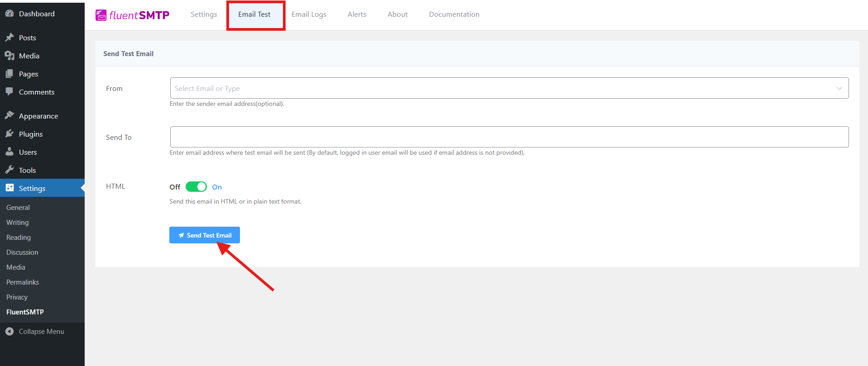Open the Settings tab in FluentSMTP
This screenshot has width=868, height=366.
click(204, 14)
